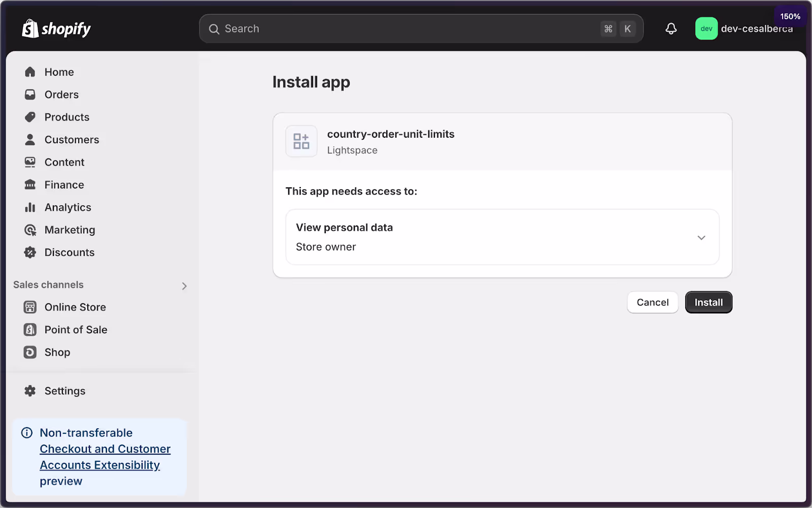Click the info icon in preview notice

(x=27, y=433)
